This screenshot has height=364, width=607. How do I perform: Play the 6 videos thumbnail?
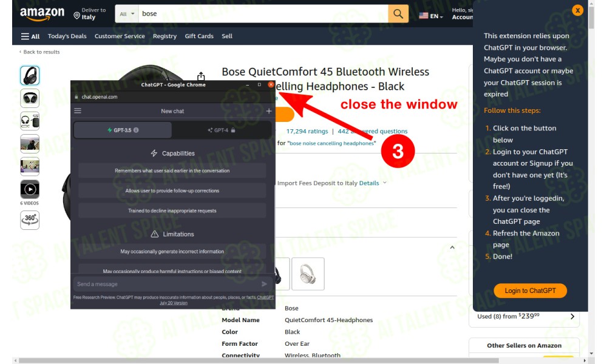(30, 189)
